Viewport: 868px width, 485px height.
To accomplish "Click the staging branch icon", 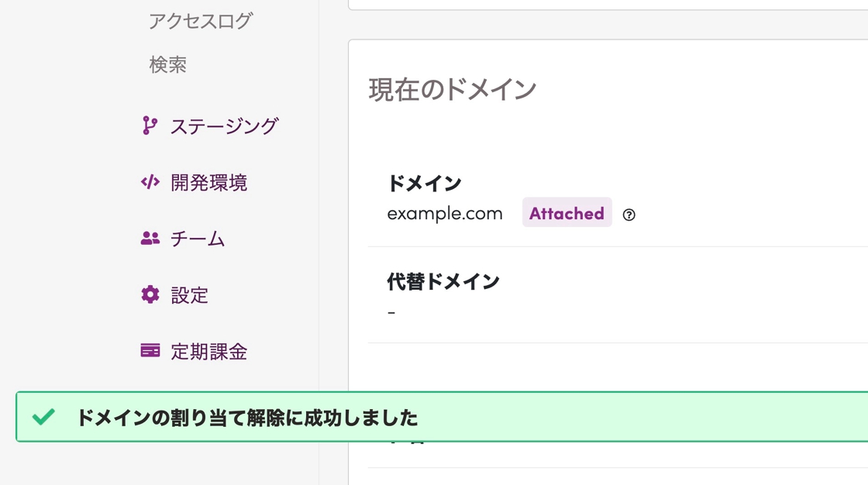I will 150,126.
